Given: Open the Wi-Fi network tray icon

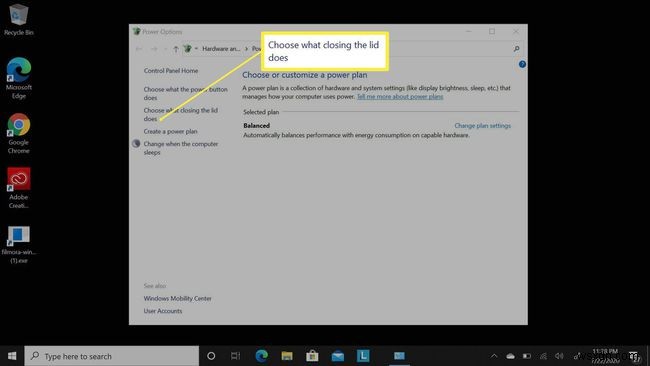Looking at the screenshot, I should [543, 356].
